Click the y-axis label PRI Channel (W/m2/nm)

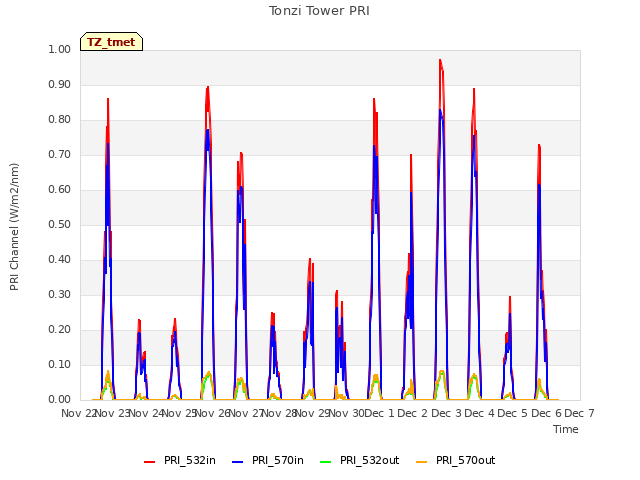[x=14, y=227]
